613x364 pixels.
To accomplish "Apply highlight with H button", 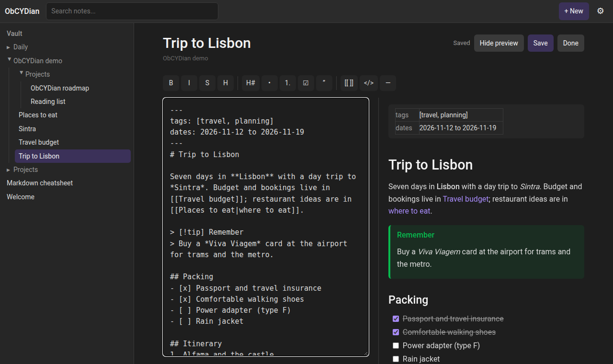I will (226, 83).
